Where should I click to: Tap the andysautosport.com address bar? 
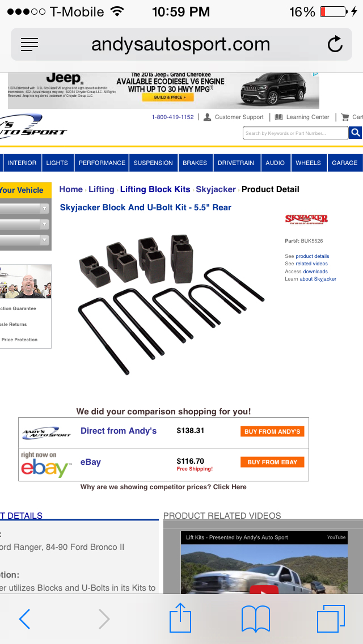(x=181, y=44)
